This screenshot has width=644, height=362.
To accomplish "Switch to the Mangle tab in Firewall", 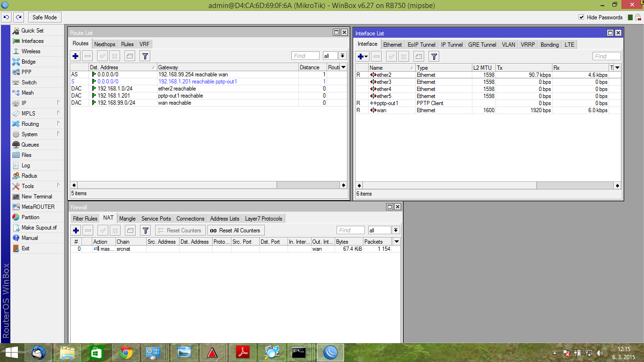I will pos(127,219).
